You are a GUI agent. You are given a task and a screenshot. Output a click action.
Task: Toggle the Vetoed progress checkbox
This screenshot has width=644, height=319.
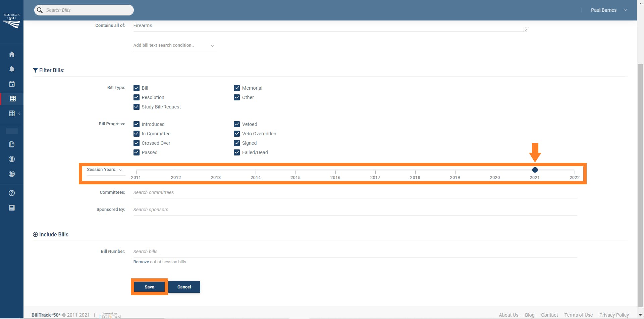click(x=237, y=124)
